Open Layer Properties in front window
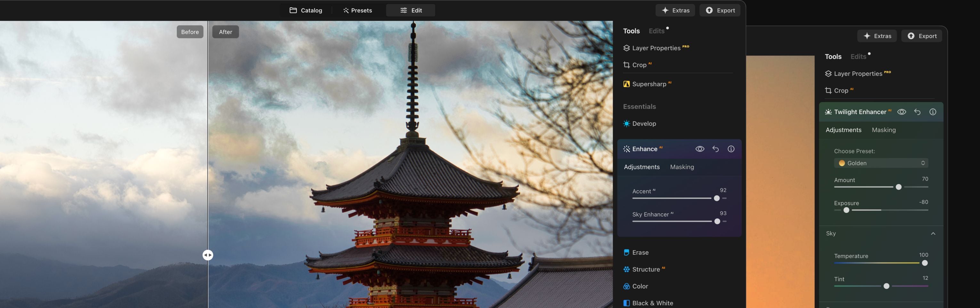The width and height of the screenshot is (980, 308). (656, 48)
